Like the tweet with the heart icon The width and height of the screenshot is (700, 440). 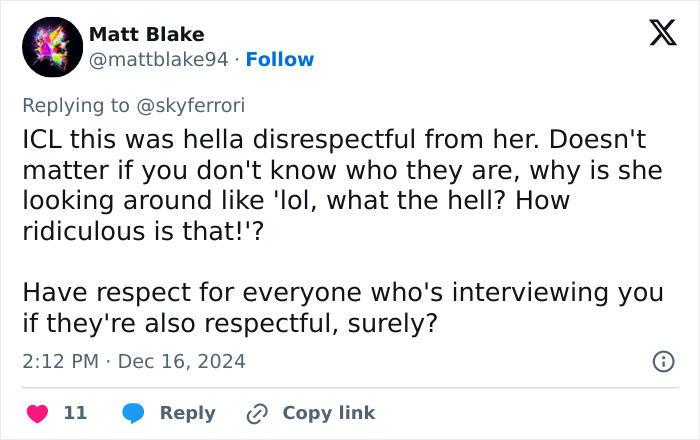click(x=36, y=413)
